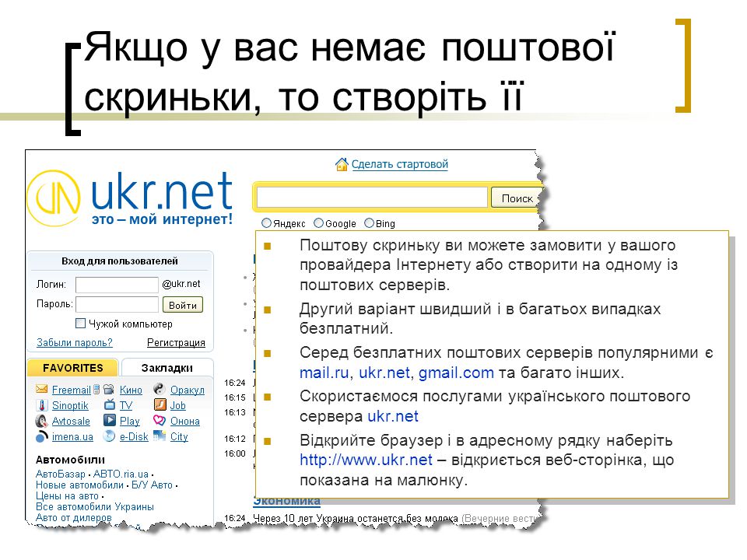Click the Sinoptik thermometer icon

click(42, 405)
